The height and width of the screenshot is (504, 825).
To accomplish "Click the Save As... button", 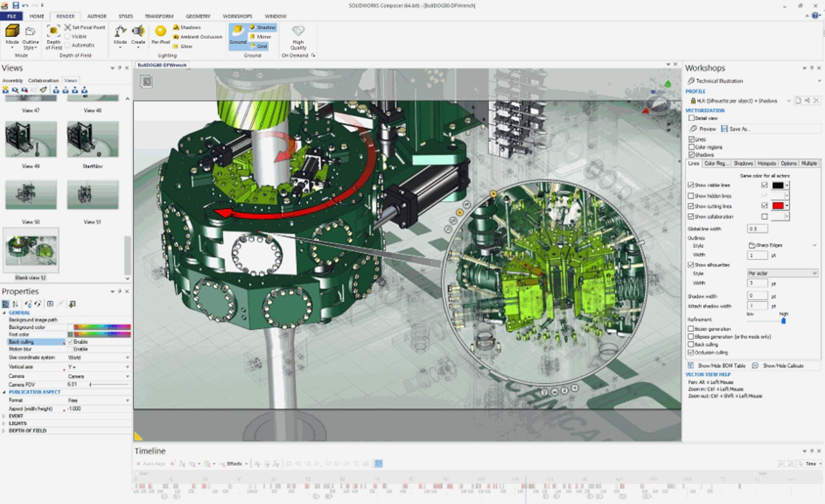I will (735, 129).
